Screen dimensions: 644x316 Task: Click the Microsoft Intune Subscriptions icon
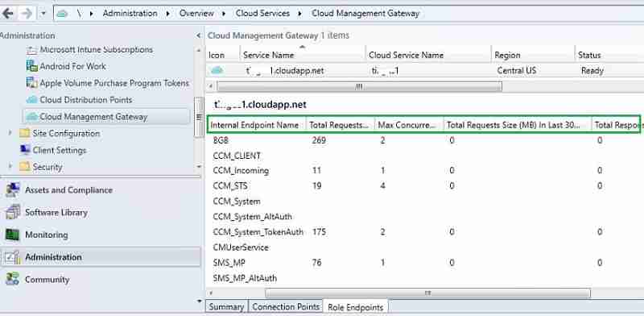[x=31, y=50]
